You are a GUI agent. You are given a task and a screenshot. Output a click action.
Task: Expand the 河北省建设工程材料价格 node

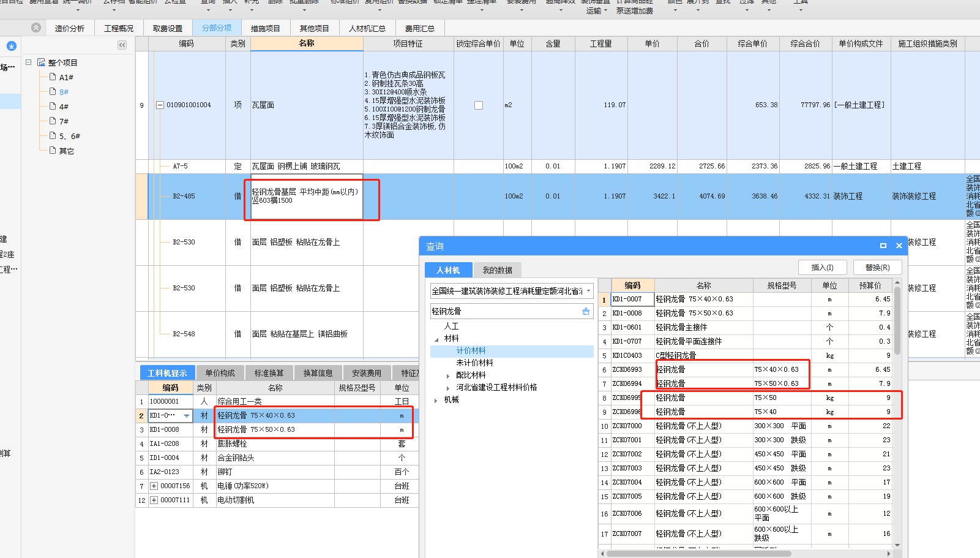[448, 388]
